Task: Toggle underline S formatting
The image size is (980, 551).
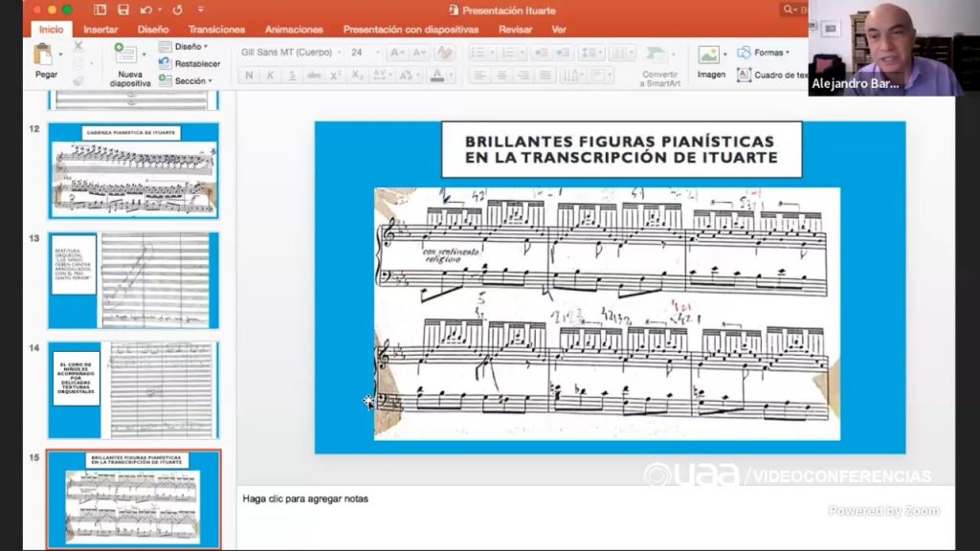Action: (292, 75)
